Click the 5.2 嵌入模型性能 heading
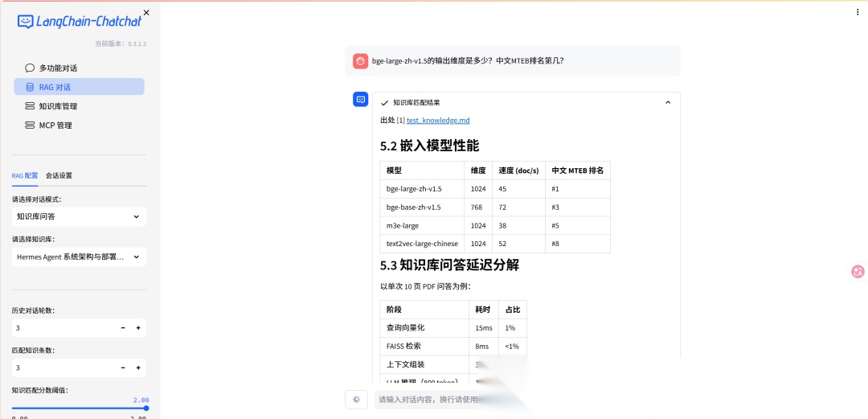Image resolution: width=868 pixels, height=419 pixels. [x=429, y=146]
